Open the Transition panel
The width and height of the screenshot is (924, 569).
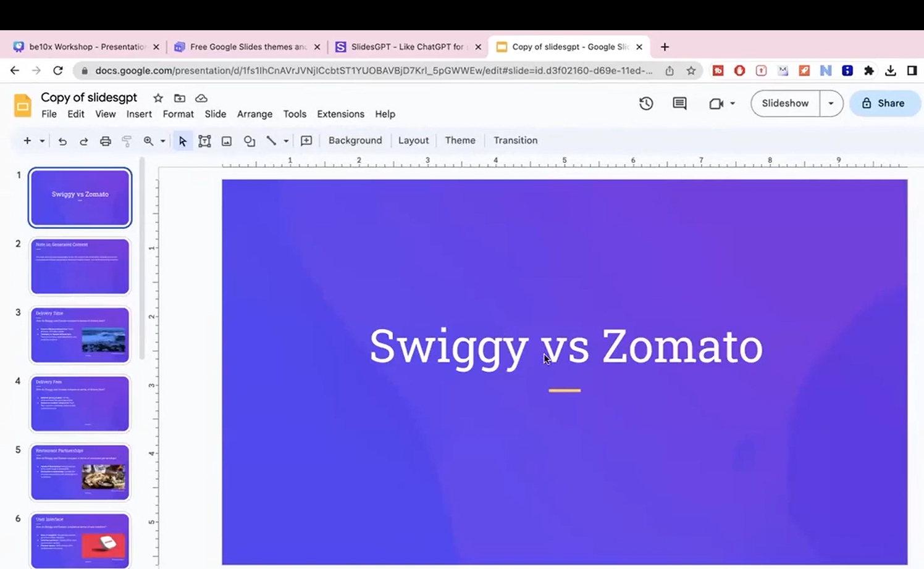point(515,140)
